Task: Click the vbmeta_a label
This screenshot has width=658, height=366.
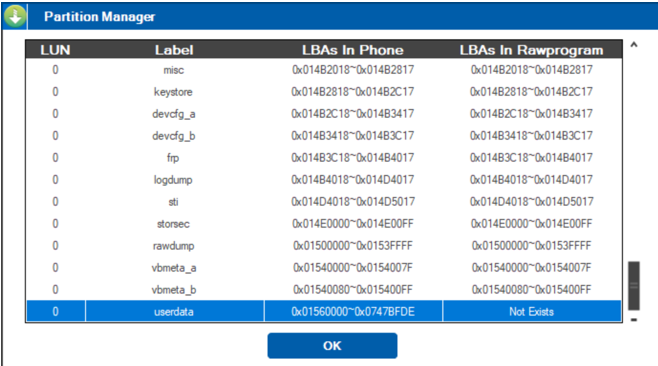Action: 174,268
